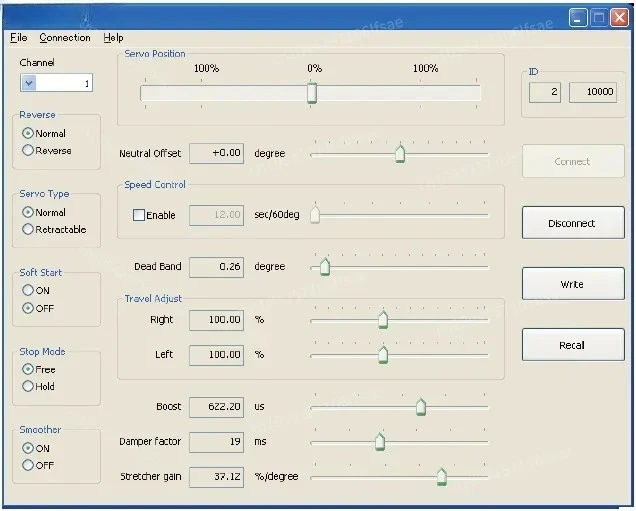636x511 pixels.
Task: Click the Disconnect button
Action: click(572, 223)
